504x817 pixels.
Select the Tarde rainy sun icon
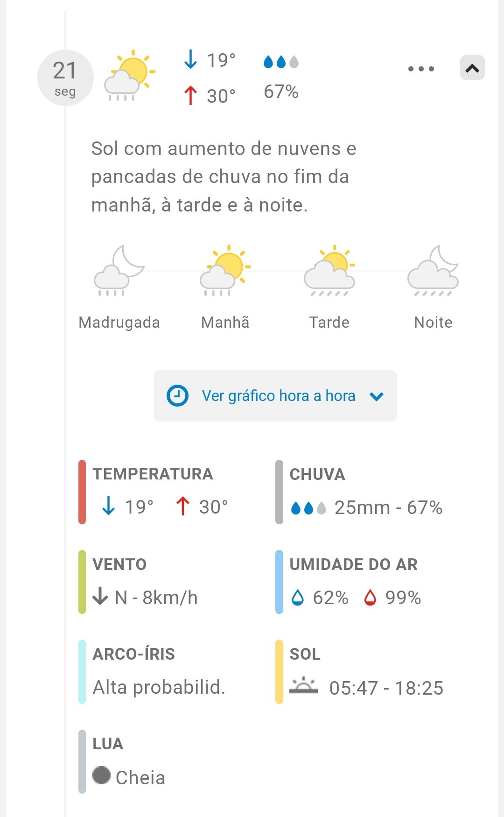(329, 271)
